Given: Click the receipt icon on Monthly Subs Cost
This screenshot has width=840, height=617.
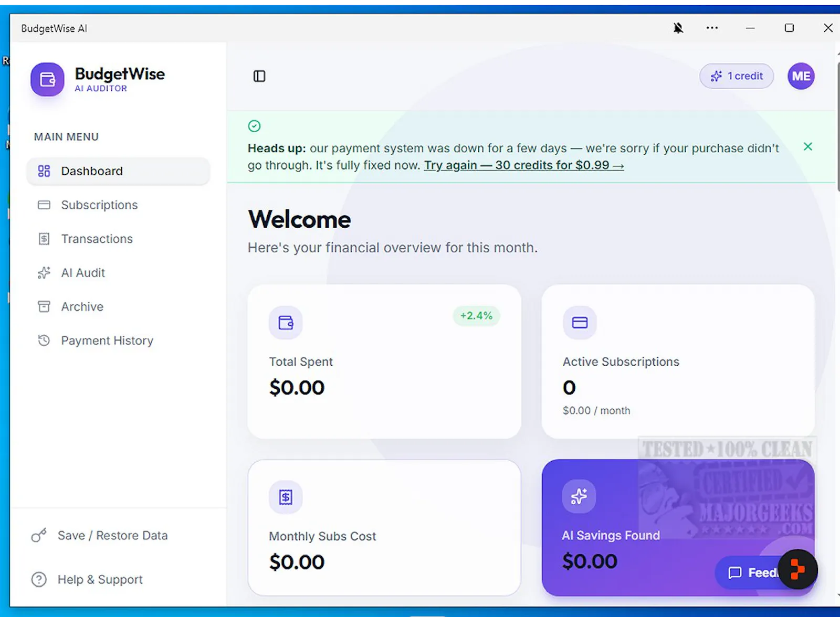Looking at the screenshot, I should 286,497.
